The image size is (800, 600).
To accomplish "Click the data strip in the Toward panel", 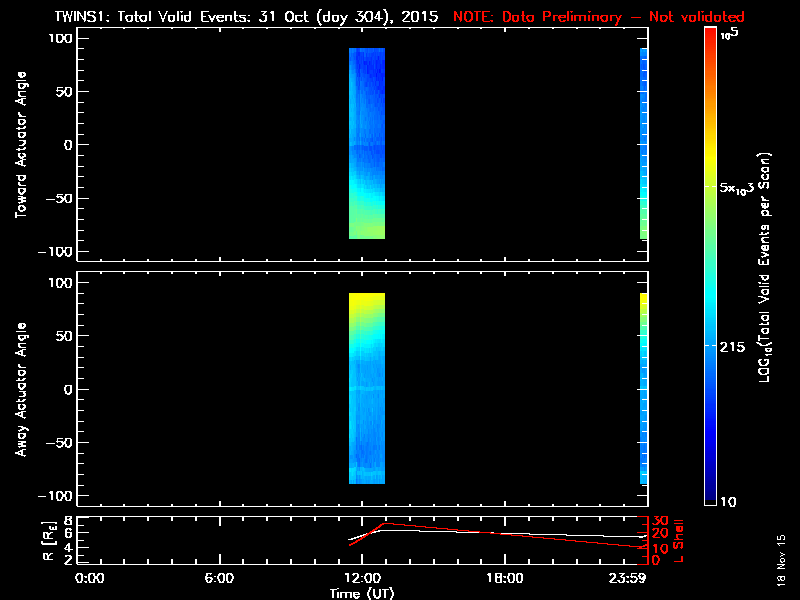I will 367,145.
